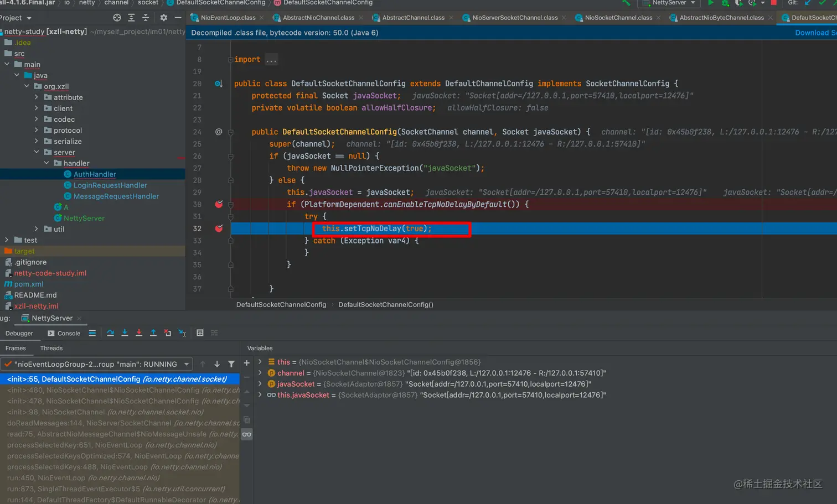Click the filter frames funnel icon
The height and width of the screenshot is (504, 837).
tap(231, 364)
